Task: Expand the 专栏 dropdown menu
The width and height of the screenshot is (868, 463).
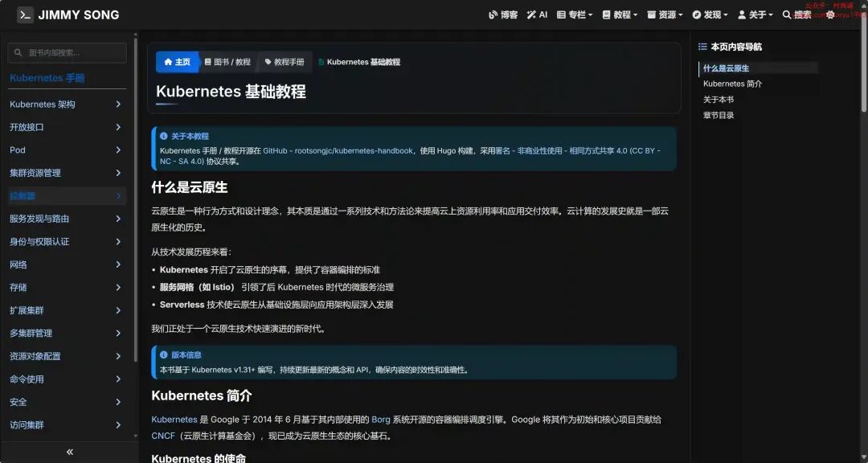Action: pyautogui.click(x=575, y=15)
